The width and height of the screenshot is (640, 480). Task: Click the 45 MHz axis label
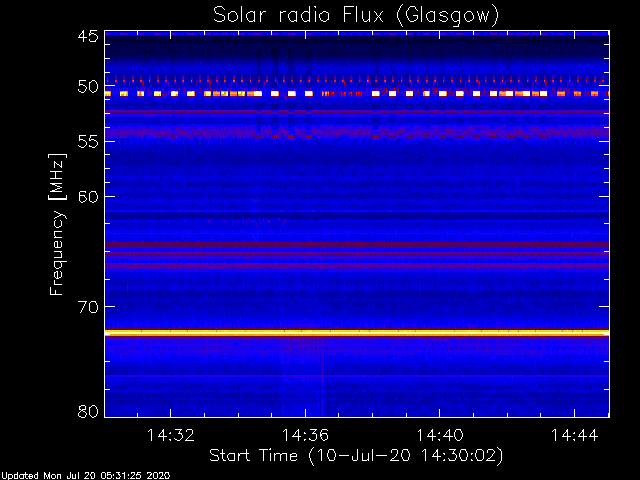pyautogui.click(x=88, y=36)
